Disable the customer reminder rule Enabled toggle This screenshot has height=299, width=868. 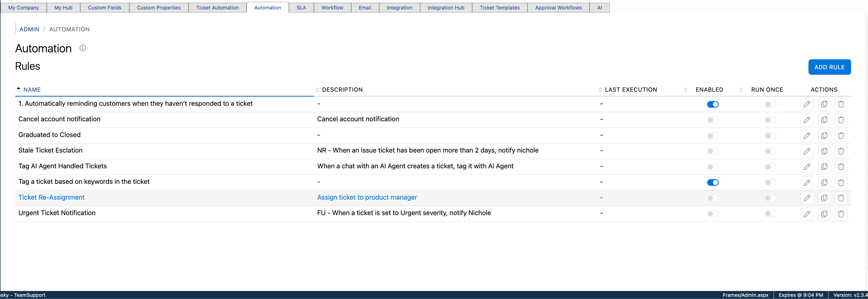coord(713,104)
